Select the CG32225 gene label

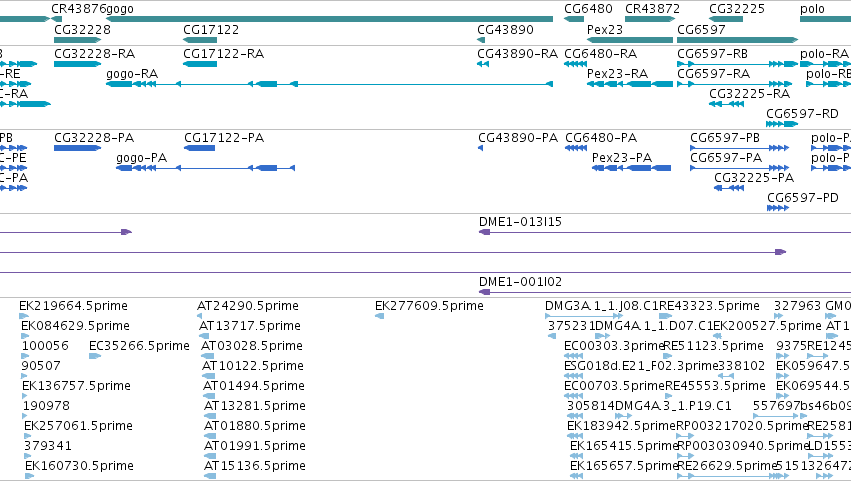(x=736, y=9)
